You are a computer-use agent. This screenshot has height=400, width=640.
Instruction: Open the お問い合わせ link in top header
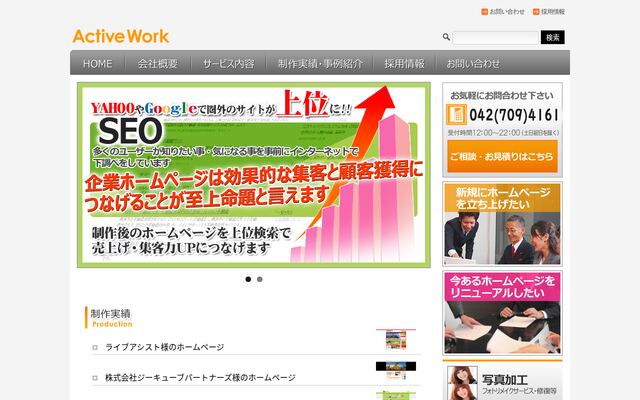[x=507, y=12]
